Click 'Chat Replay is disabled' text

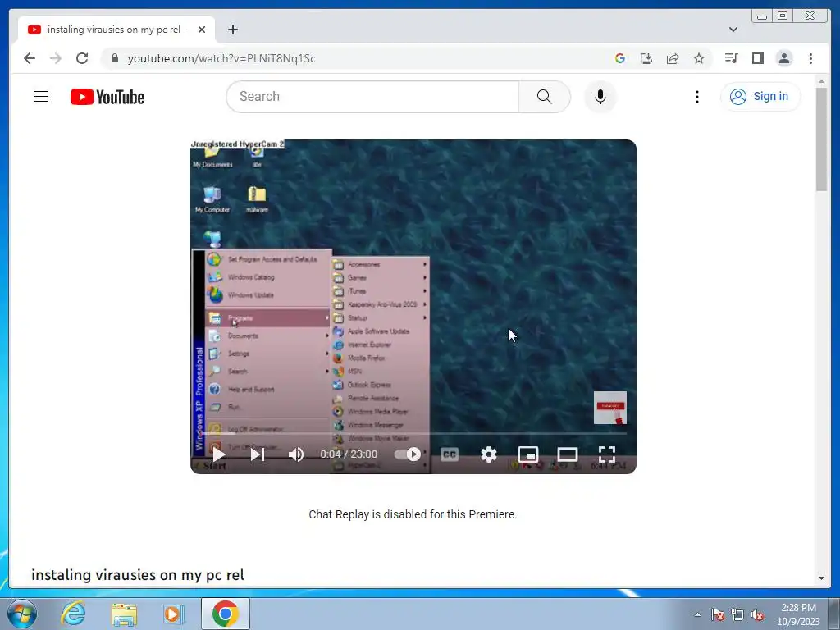tap(413, 514)
